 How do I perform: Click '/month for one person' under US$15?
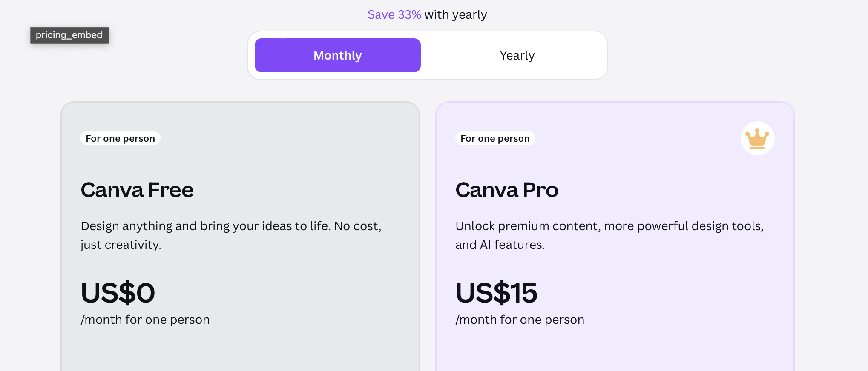pos(520,320)
